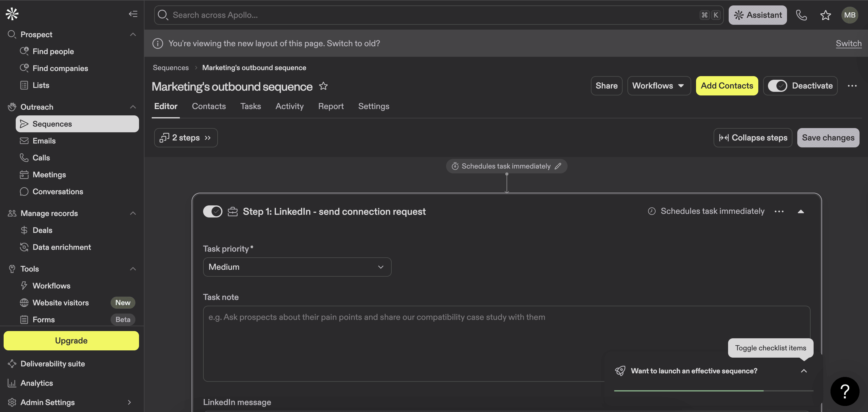868x412 pixels.
Task: Collapse the left sidebar with the arrow icon
Action: (133, 14)
